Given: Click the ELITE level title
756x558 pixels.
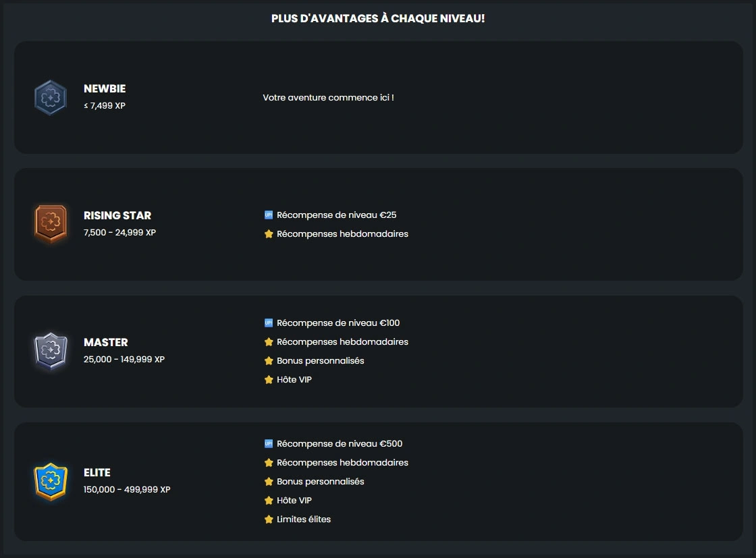Looking at the screenshot, I should coord(97,473).
